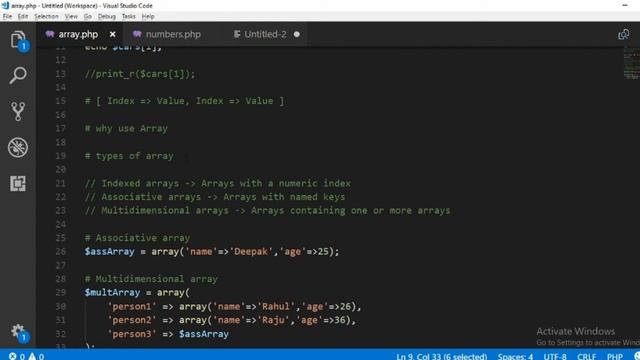
Task: Change indentation via Spaces: 4
Action: [515, 356]
